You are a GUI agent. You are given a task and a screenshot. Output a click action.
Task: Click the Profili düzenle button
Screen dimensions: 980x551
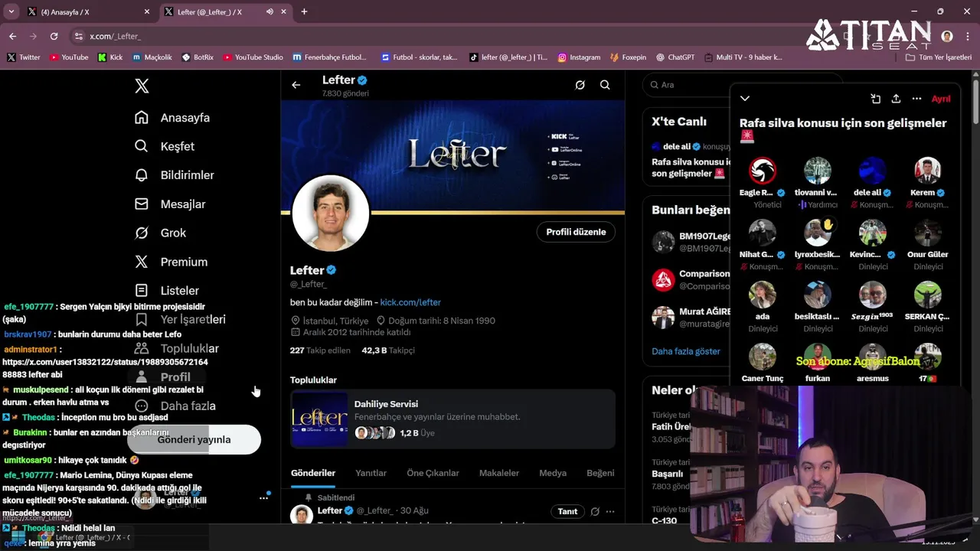coord(576,232)
